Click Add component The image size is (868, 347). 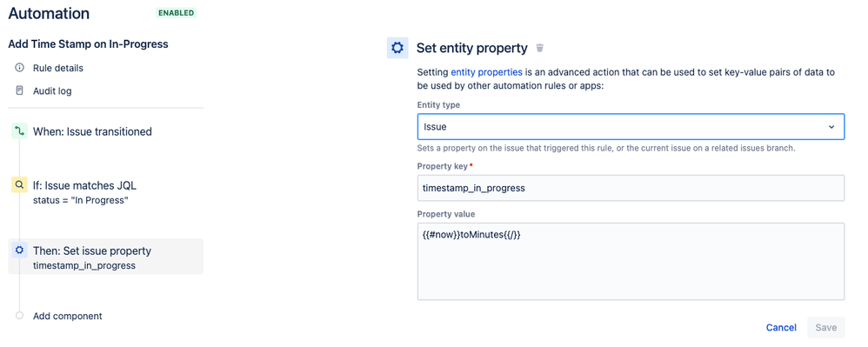(68, 316)
